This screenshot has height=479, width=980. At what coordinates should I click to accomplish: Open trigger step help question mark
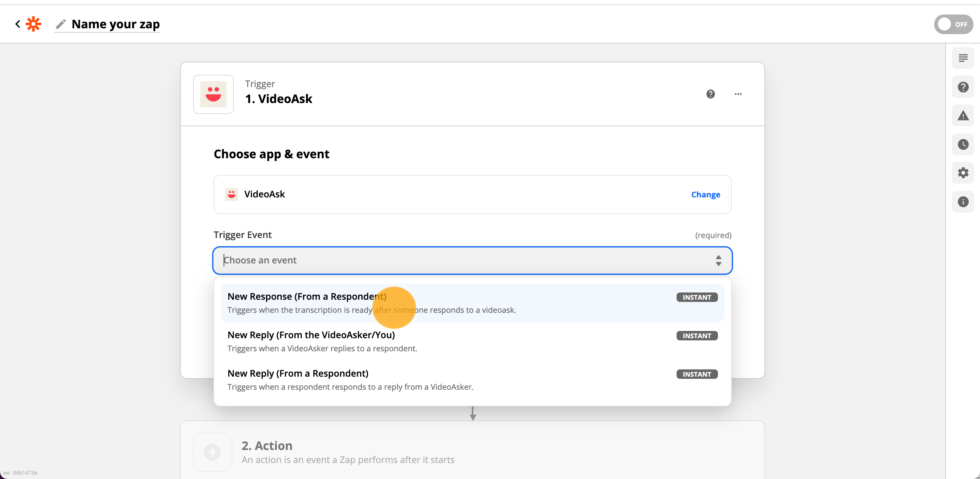click(711, 94)
